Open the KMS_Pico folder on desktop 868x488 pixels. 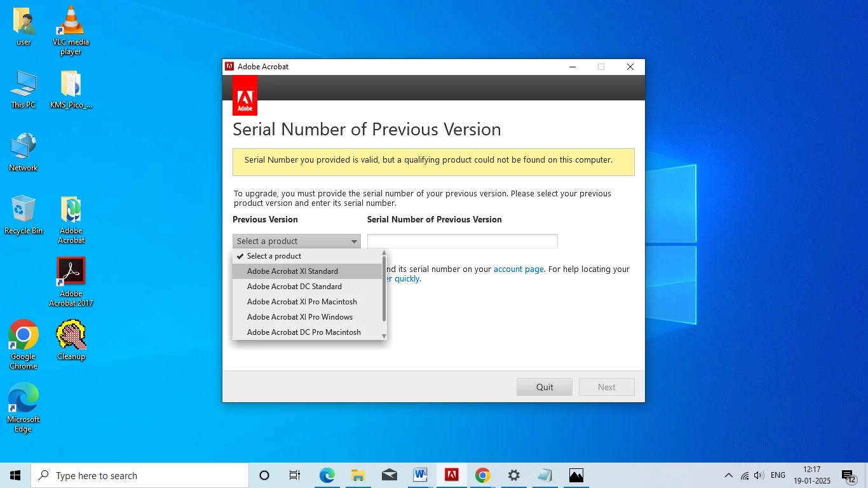71,90
